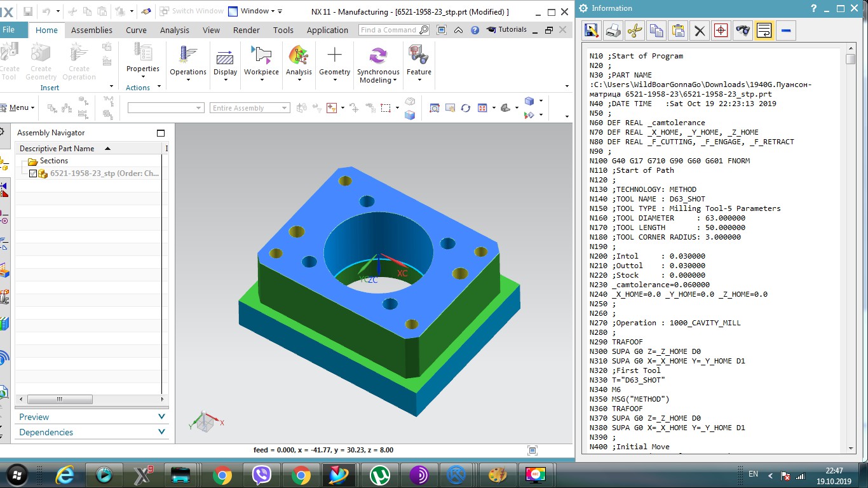868x488 pixels.
Task: Click the scissors Cut icon in Information
Action: (x=635, y=30)
